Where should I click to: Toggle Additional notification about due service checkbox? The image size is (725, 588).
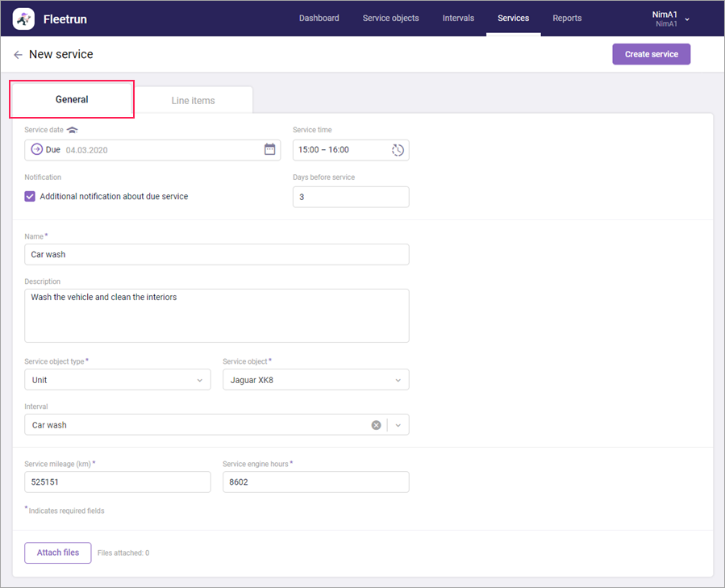30,196
